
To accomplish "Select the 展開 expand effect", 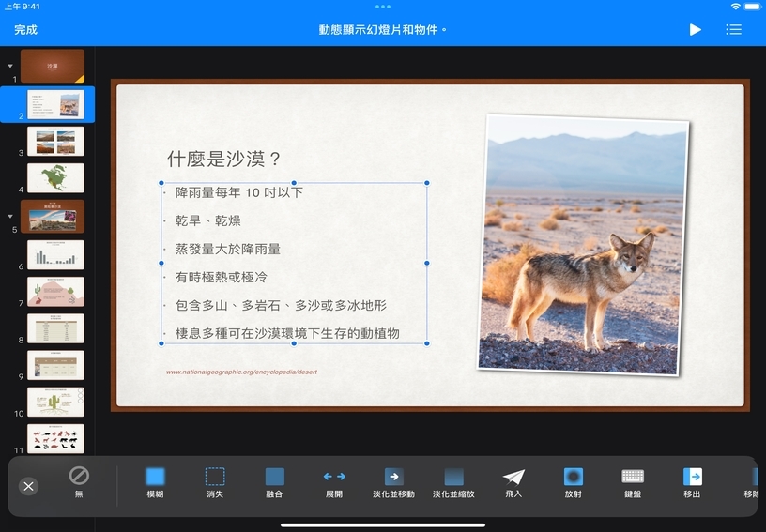I will (x=334, y=482).
